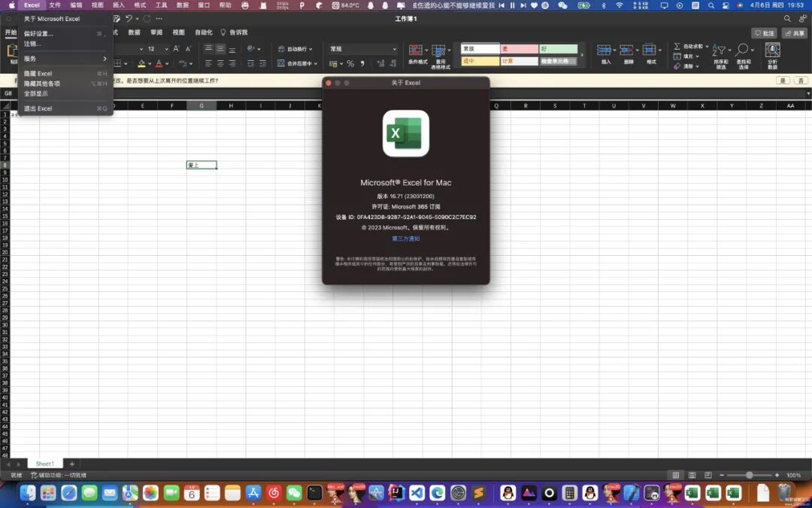Click the percent style icon
Image resolution: width=812 pixels, height=508 pixels.
pyautogui.click(x=350, y=64)
